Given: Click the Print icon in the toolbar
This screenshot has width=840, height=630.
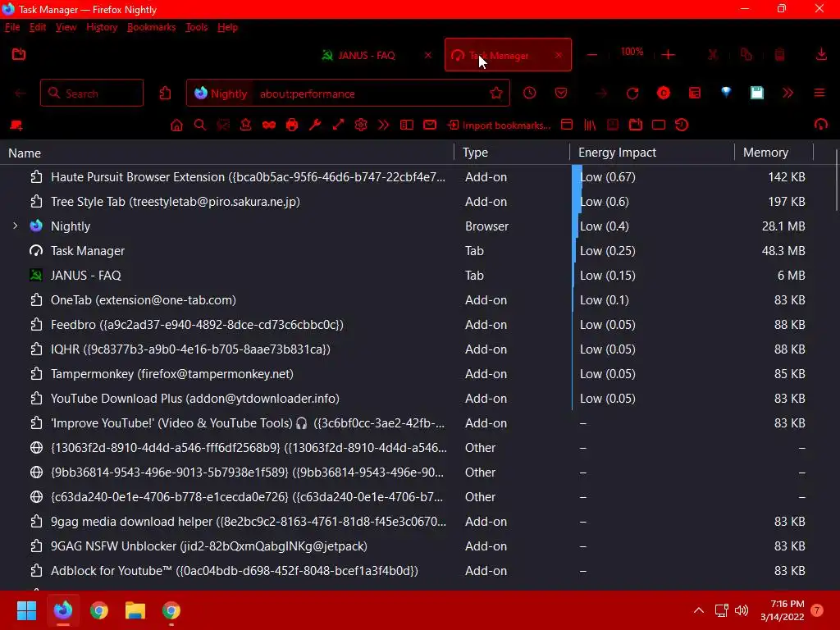Looking at the screenshot, I should [x=292, y=126].
